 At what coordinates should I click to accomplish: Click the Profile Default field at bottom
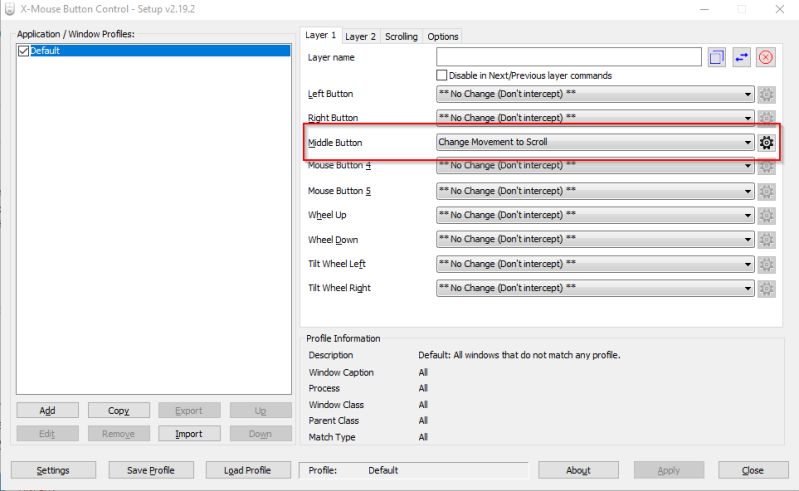[414, 470]
